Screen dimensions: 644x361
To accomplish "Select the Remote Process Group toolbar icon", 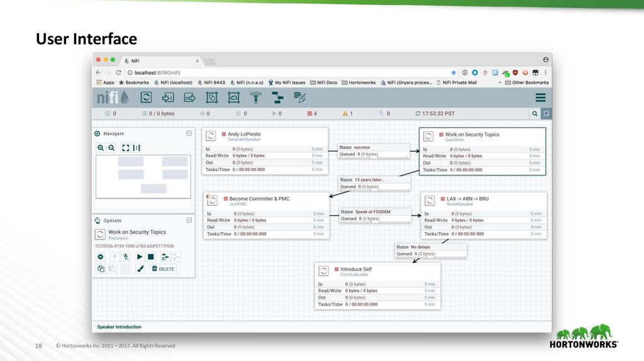I will point(234,97).
